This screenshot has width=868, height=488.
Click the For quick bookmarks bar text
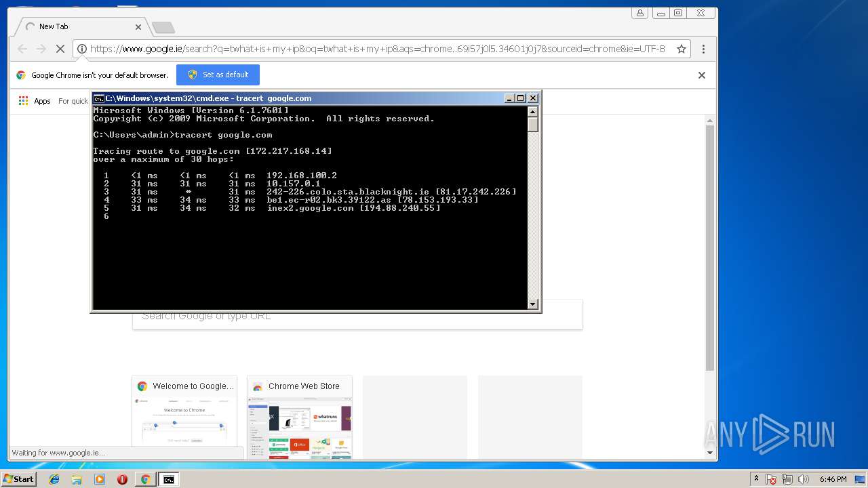73,101
